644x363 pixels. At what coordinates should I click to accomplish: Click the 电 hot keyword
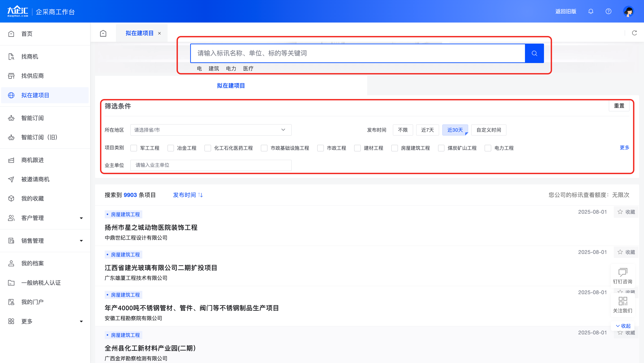click(x=199, y=69)
